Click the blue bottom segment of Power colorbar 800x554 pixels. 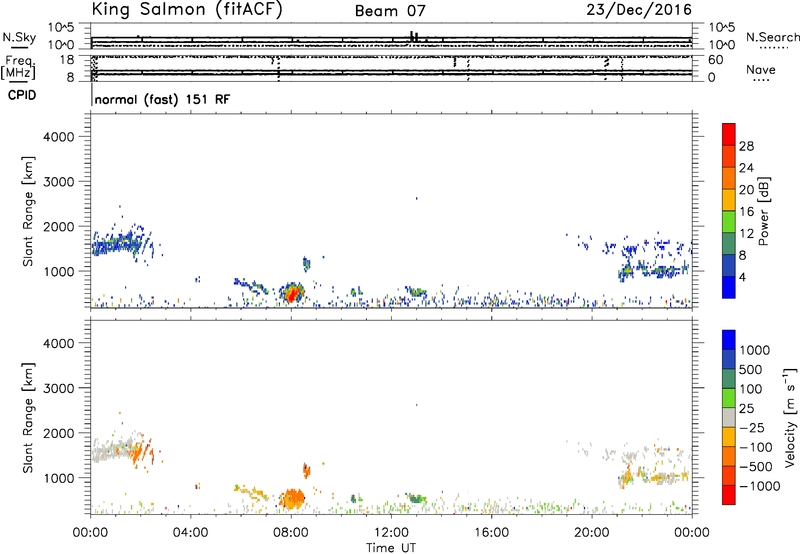coord(729,287)
